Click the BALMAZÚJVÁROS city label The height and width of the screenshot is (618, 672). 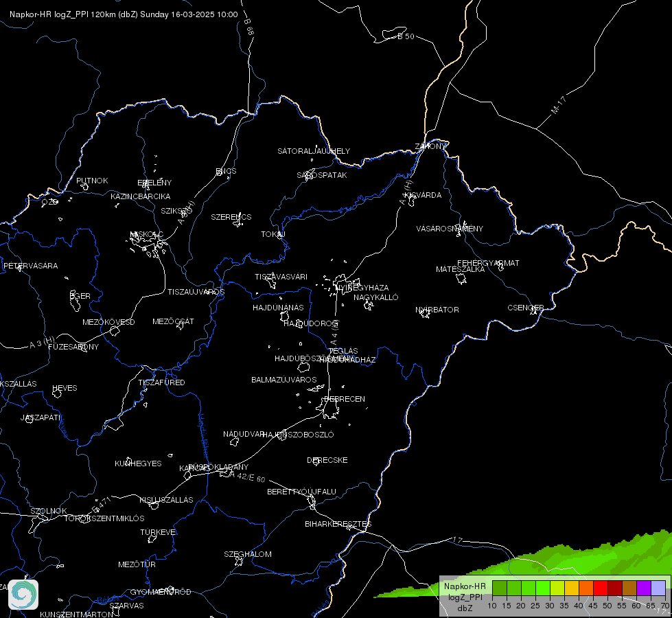click(283, 380)
